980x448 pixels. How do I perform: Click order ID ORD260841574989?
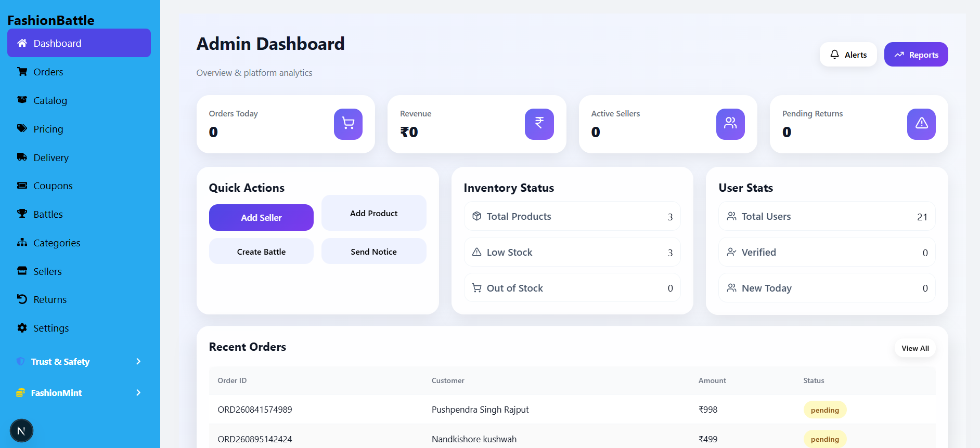255,410
